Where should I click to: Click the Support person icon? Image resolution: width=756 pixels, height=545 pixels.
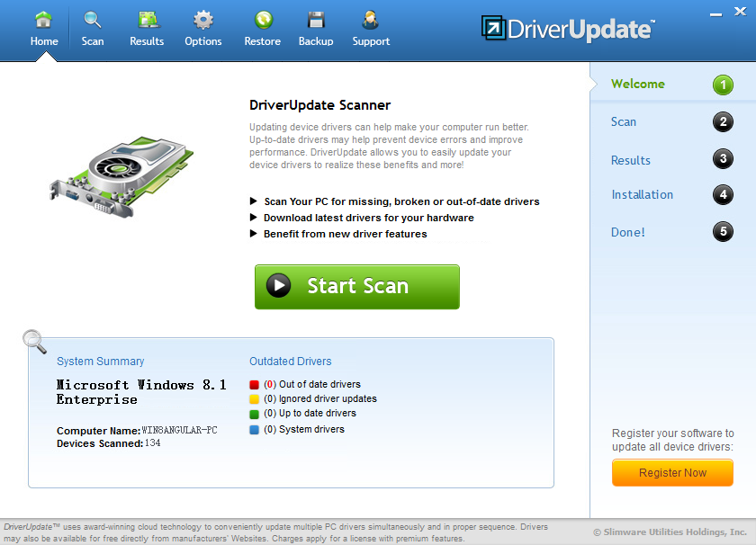pyautogui.click(x=370, y=20)
